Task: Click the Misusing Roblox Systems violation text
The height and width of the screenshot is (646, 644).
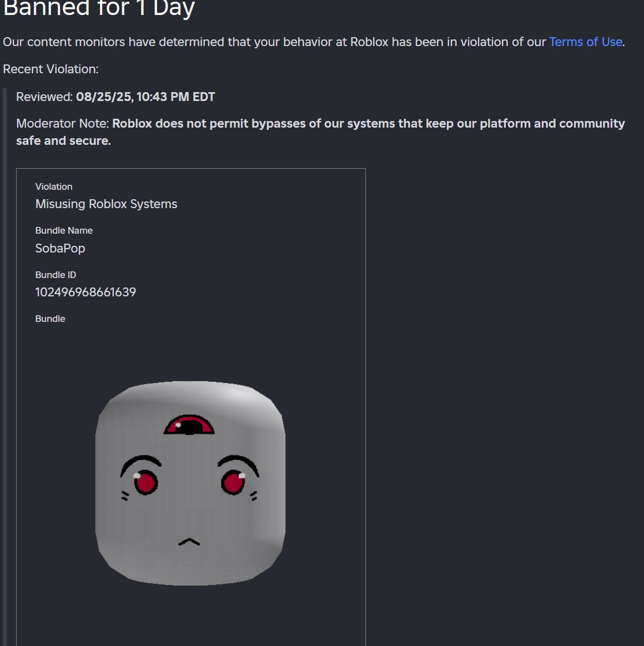Action: 106,204
